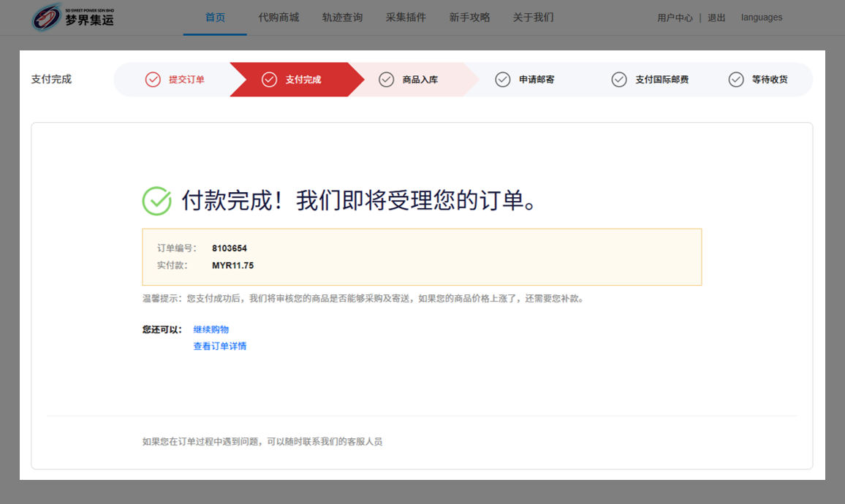Click the checkmark icon beside 申请邮寄
The height and width of the screenshot is (504, 845).
coord(503,80)
